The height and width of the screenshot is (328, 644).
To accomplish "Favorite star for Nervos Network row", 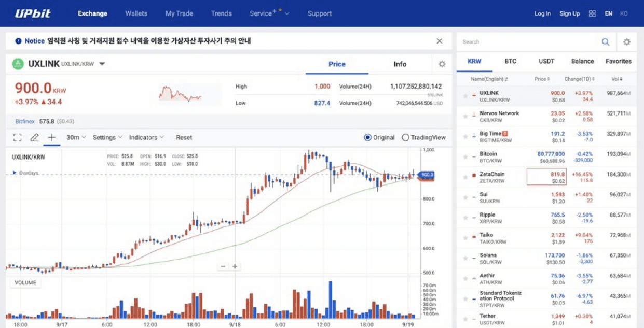I will coord(465,117).
